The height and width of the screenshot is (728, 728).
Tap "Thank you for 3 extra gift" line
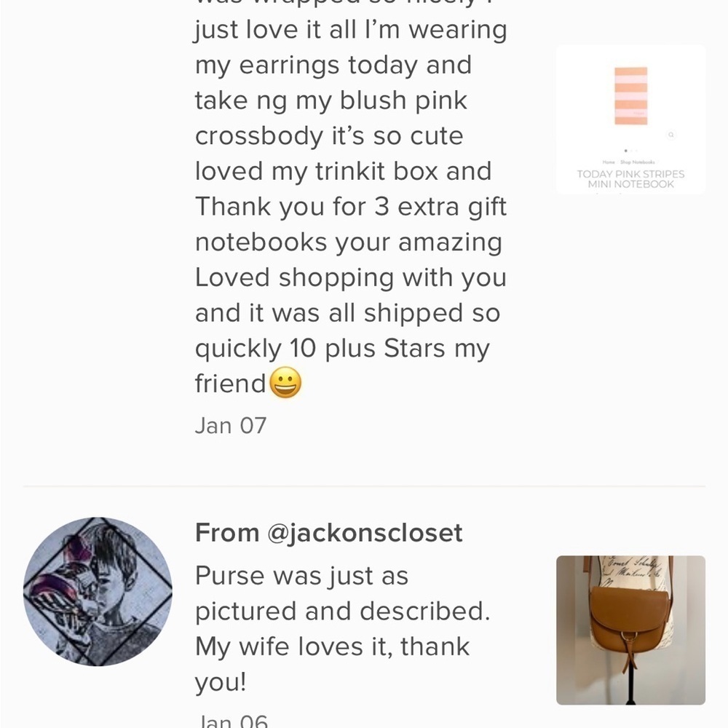(351, 207)
